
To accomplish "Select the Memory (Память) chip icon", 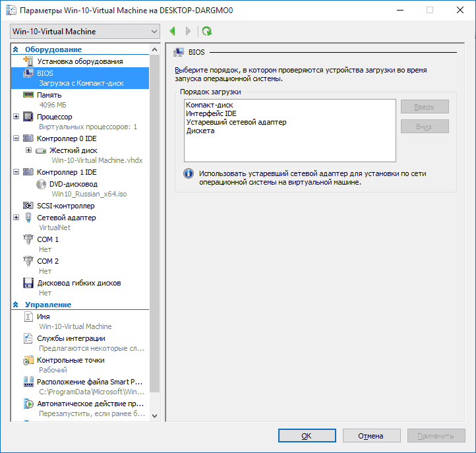I will point(28,95).
